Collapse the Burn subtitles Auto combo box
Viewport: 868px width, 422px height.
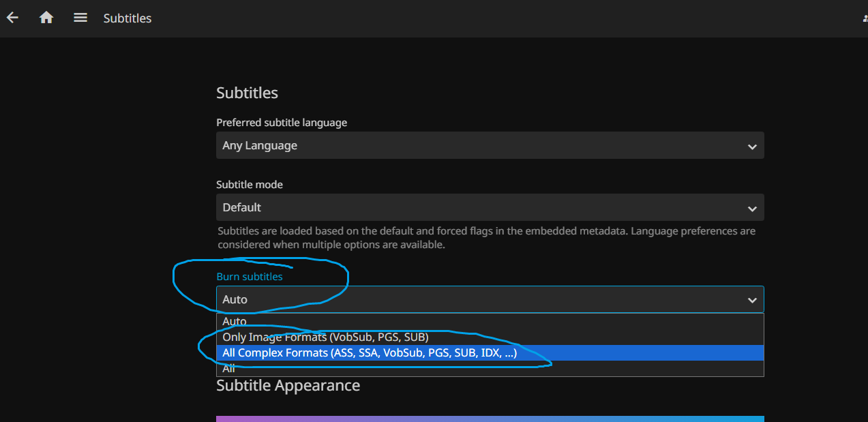click(x=477, y=299)
